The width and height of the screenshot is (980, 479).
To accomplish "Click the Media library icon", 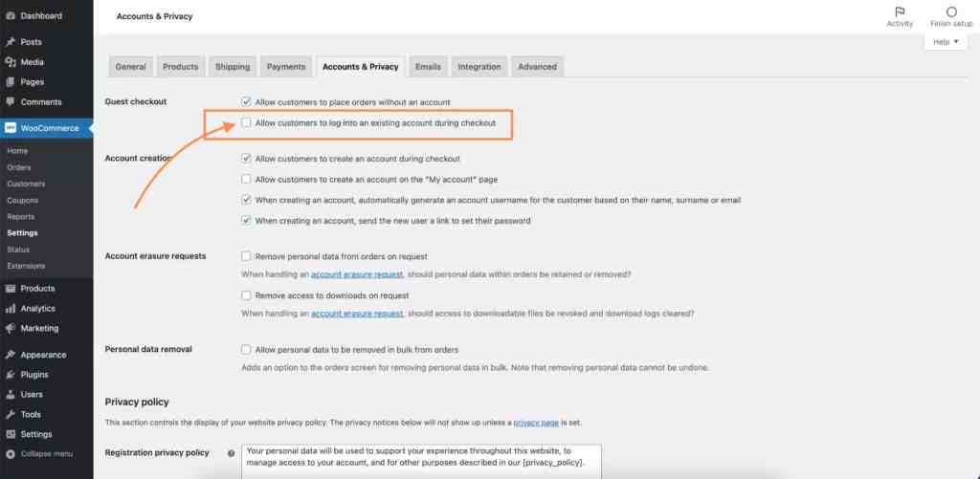I will pos(10,62).
